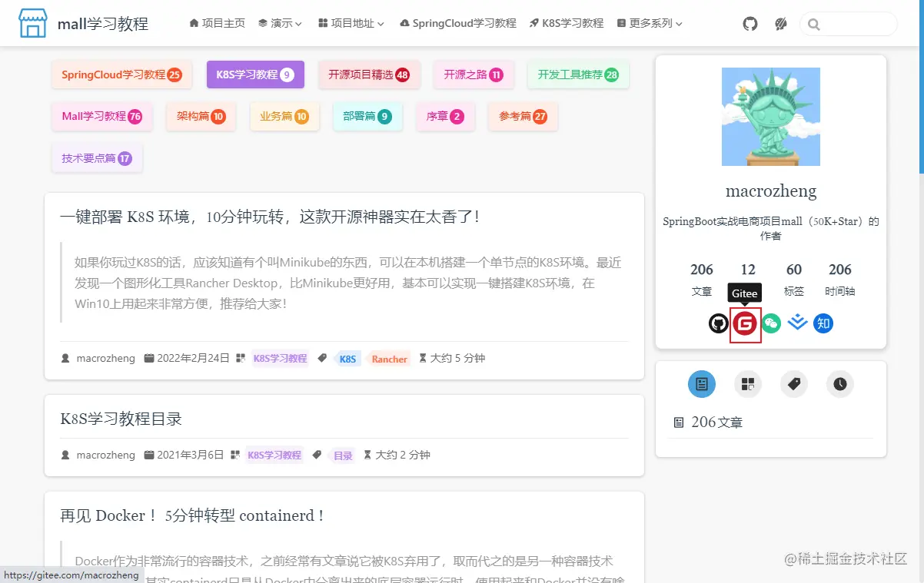Click the macrozheng profile name

pos(771,191)
